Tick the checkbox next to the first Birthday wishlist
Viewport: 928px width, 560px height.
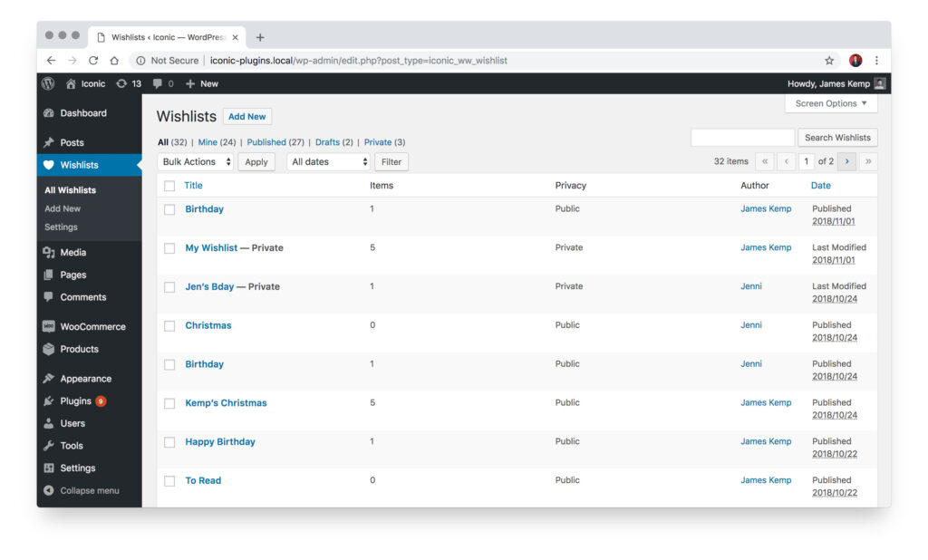(x=169, y=208)
